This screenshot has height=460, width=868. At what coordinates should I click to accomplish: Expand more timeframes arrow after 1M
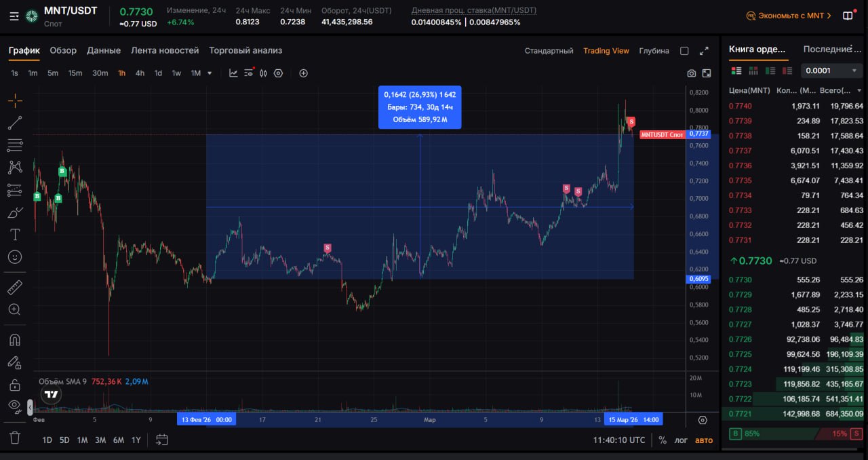pyautogui.click(x=210, y=73)
